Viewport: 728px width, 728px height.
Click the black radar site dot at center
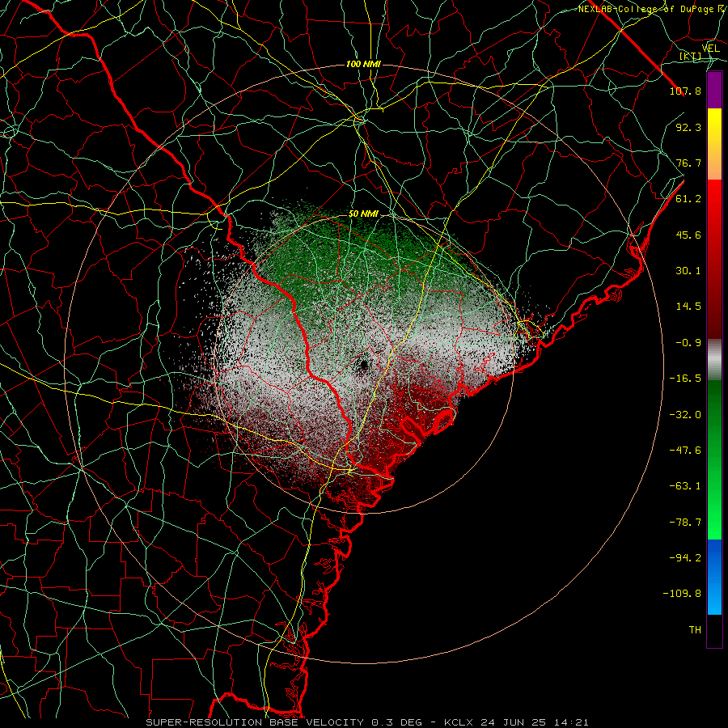click(x=363, y=365)
